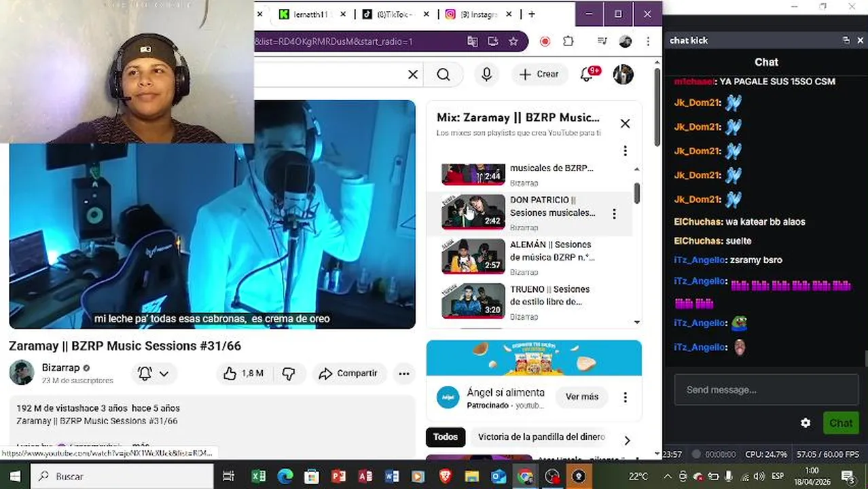Select the Todos filter chip
868x489 pixels.
coord(446,437)
